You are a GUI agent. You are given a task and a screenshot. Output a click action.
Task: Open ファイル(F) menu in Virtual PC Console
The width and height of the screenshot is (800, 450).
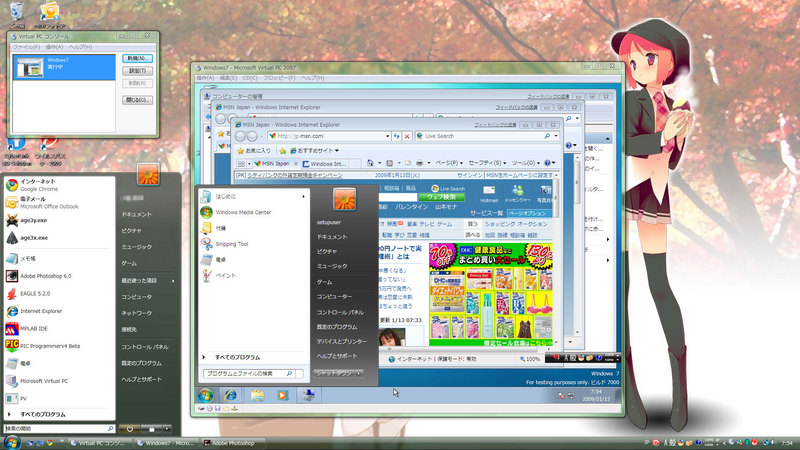coord(26,47)
